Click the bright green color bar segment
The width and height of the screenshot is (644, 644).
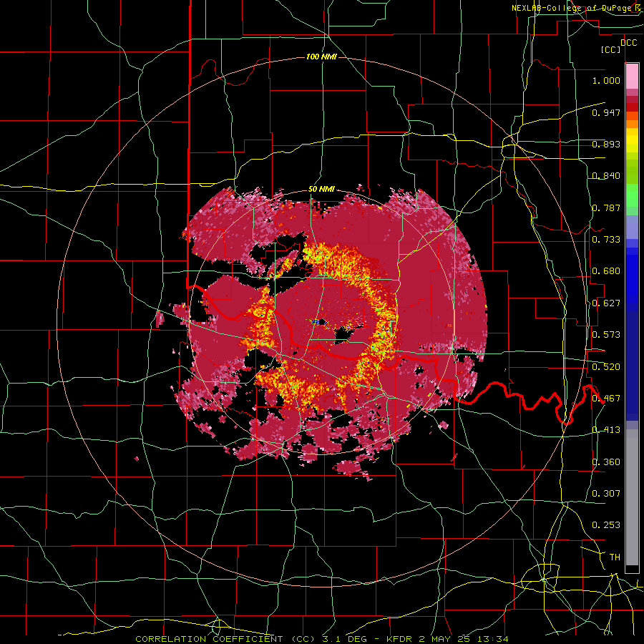coord(632,195)
